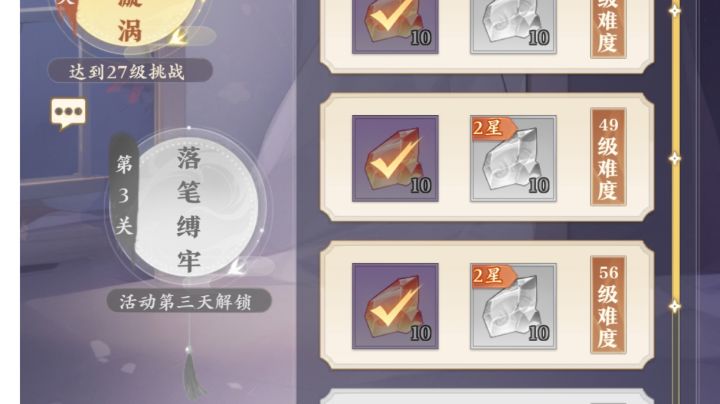The height and width of the screenshot is (404, 720).
Task: Tap the white stone reward in 49级难度 row
Action: pyautogui.click(x=513, y=158)
